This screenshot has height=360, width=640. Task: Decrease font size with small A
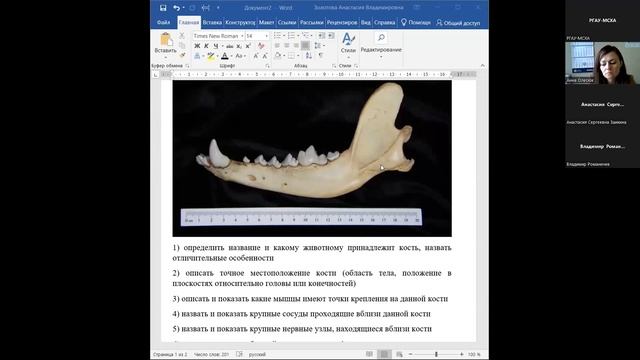click(x=265, y=56)
